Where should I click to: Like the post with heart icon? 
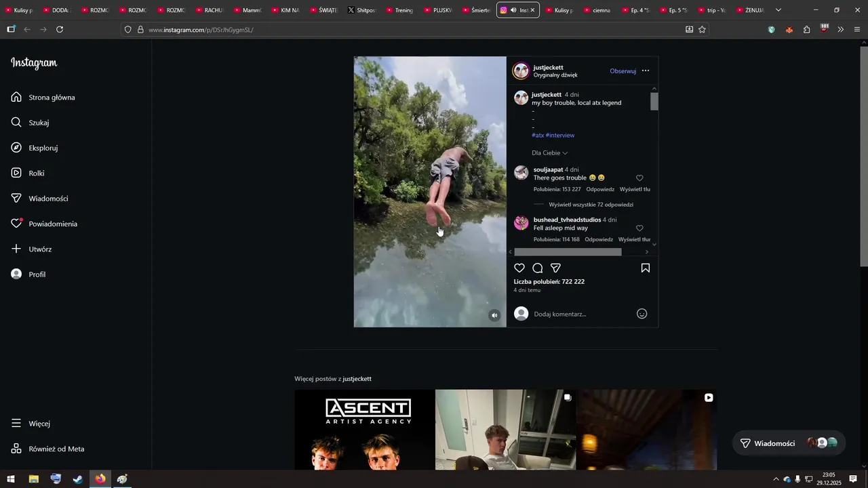point(519,268)
